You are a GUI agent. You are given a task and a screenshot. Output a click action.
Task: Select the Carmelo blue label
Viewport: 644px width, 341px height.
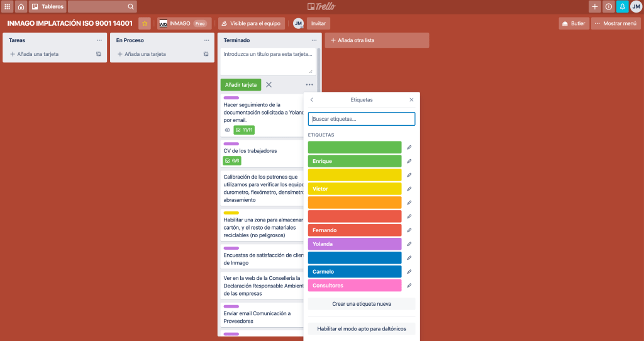click(355, 272)
